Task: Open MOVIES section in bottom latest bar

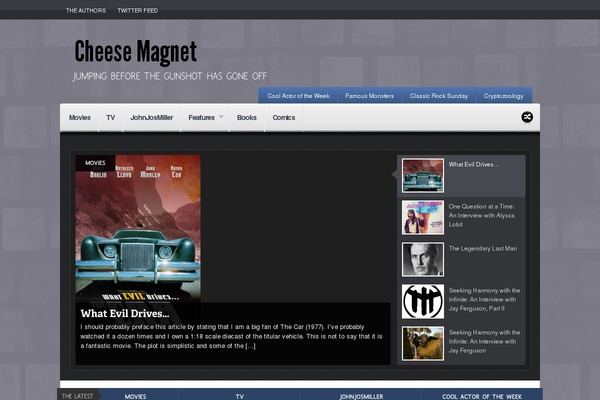Action: 135,397
